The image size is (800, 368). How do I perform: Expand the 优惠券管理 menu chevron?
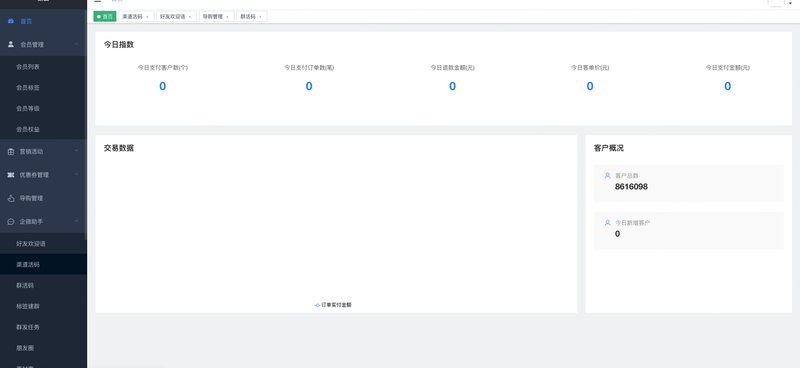click(76, 175)
